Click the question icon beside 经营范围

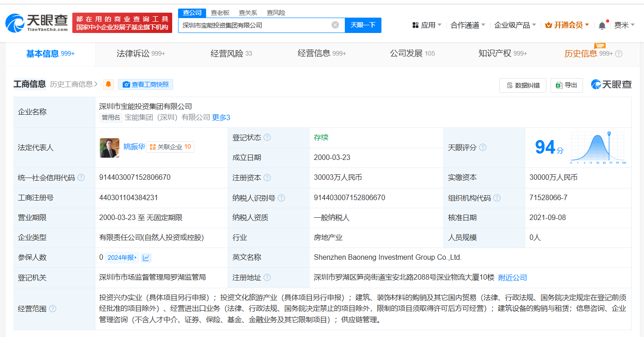coord(53,309)
